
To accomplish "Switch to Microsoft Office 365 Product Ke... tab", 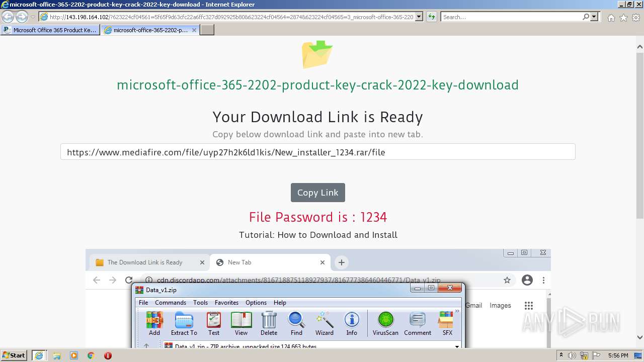I will [50, 30].
